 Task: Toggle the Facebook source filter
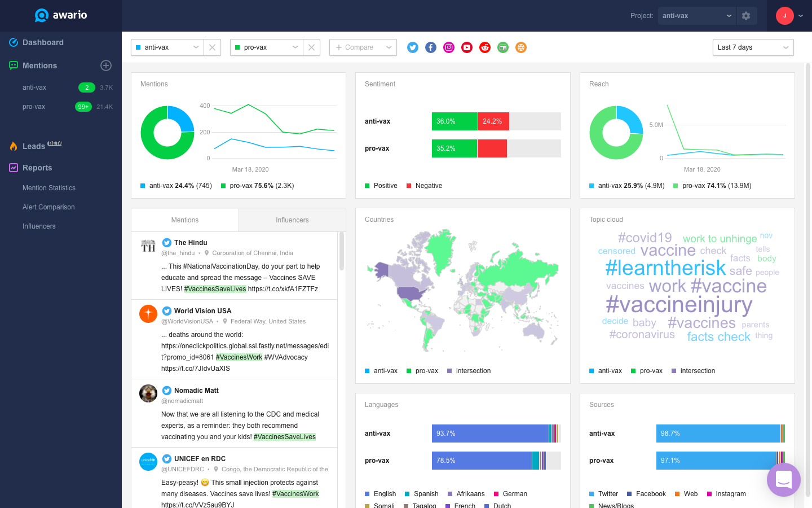[x=430, y=47]
